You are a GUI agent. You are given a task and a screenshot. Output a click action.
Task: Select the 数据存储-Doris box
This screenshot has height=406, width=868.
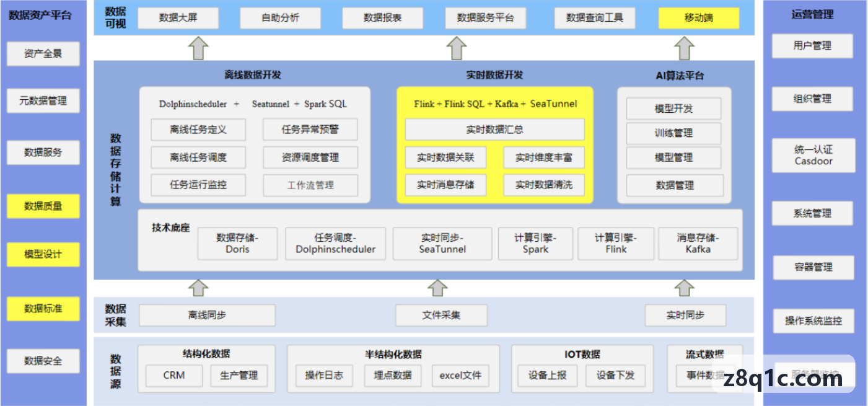238,244
